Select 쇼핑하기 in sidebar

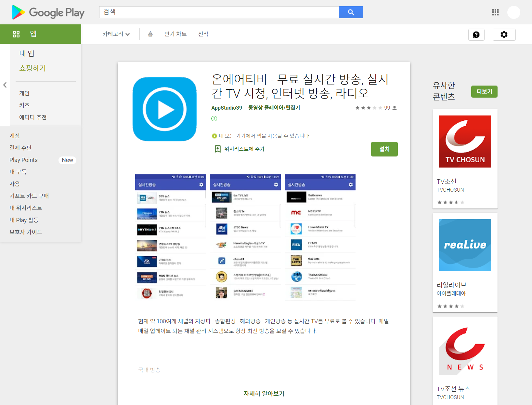[32, 68]
